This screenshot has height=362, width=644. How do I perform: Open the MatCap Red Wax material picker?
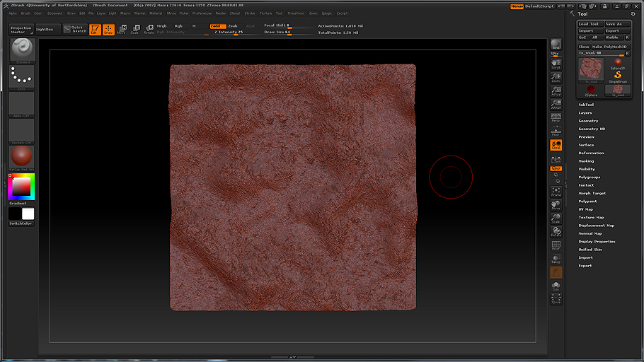[22, 158]
